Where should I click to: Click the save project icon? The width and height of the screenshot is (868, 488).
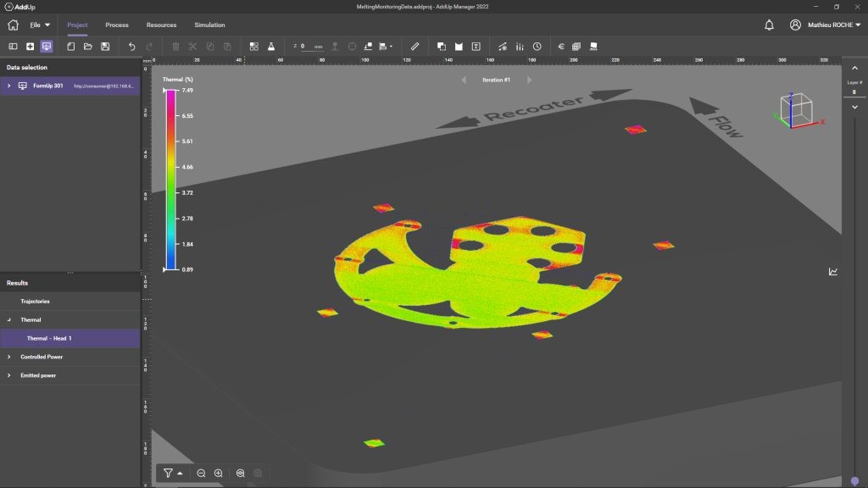(x=105, y=47)
